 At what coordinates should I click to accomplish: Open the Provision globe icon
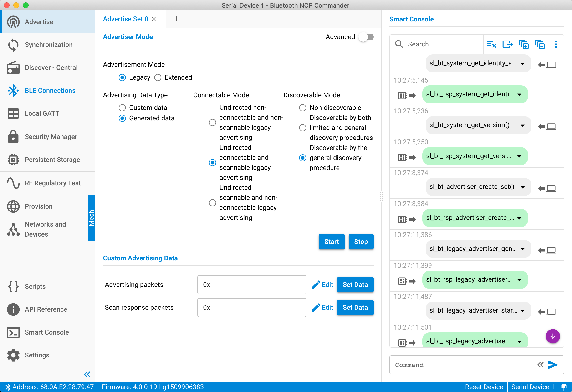[x=13, y=206]
